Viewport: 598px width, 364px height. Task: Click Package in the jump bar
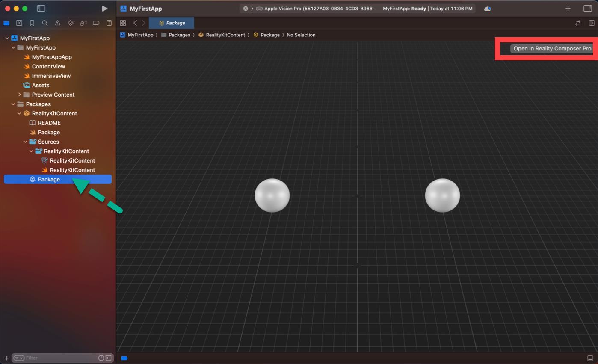(x=266, y=35)
